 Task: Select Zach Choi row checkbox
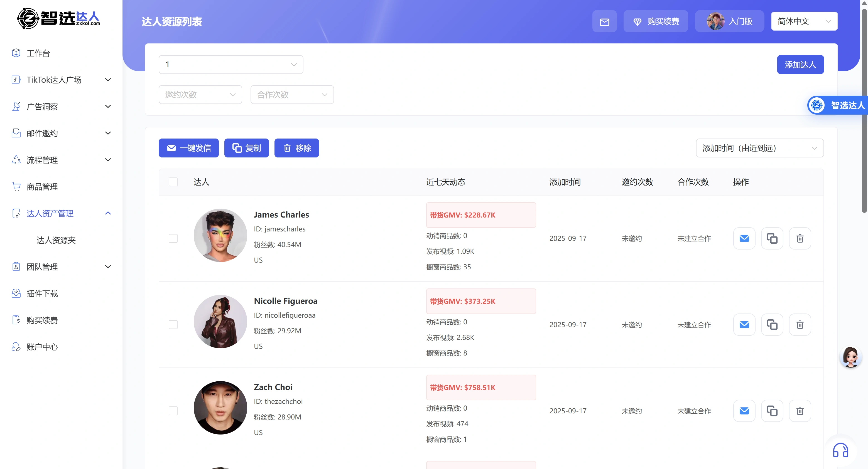point(173,411)
